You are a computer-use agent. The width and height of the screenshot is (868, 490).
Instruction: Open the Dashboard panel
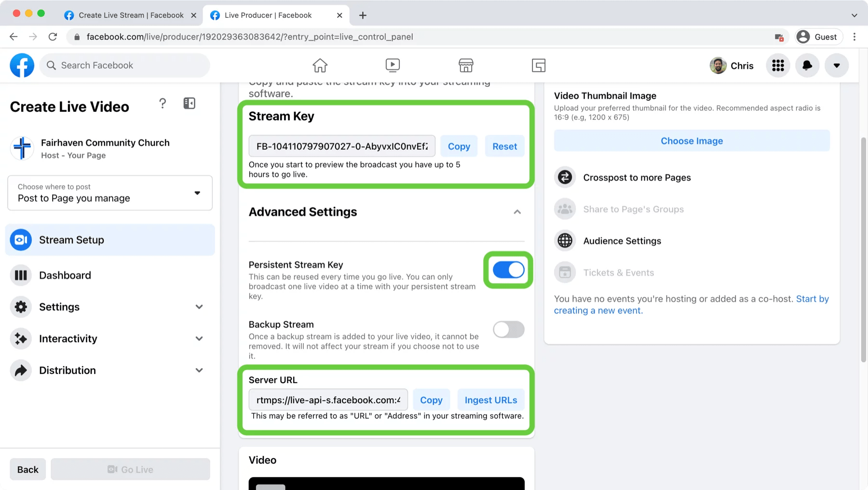[65, 275]
